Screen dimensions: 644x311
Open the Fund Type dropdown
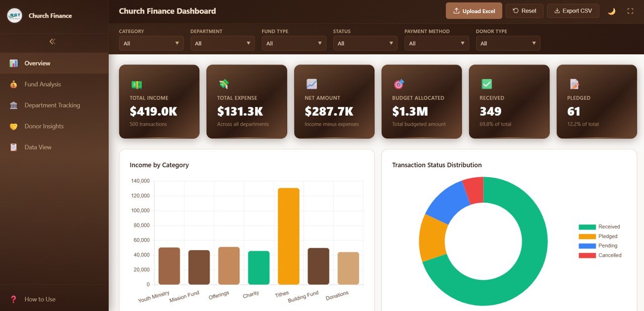tap(294, 43)
